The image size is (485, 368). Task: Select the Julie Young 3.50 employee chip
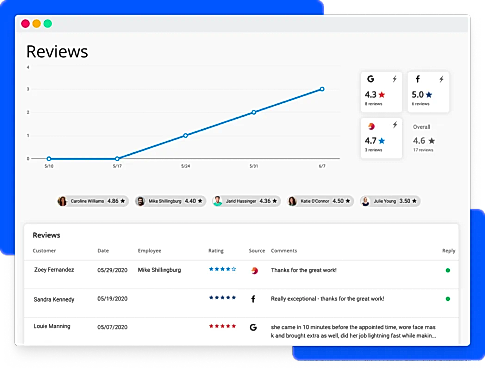point(390,201)
